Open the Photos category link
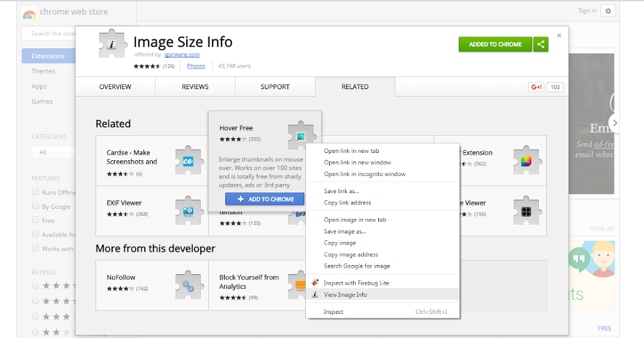This screenshot has width=644, height=338. coord(196,66)
